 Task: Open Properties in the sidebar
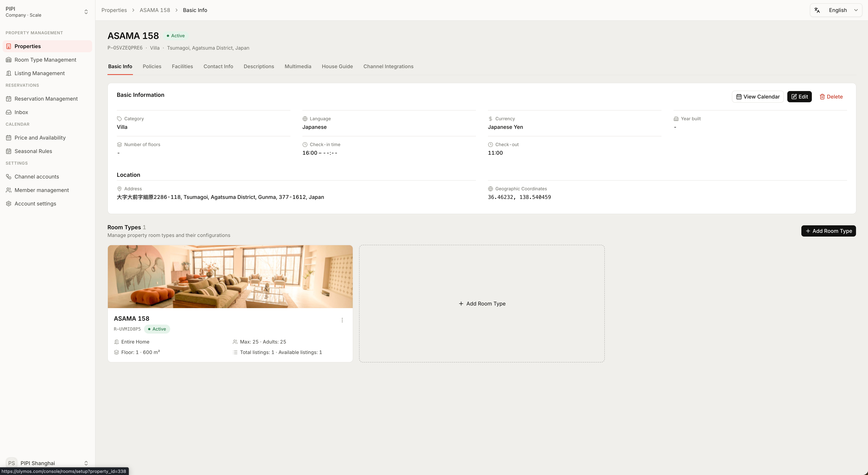tap(47, 46)
